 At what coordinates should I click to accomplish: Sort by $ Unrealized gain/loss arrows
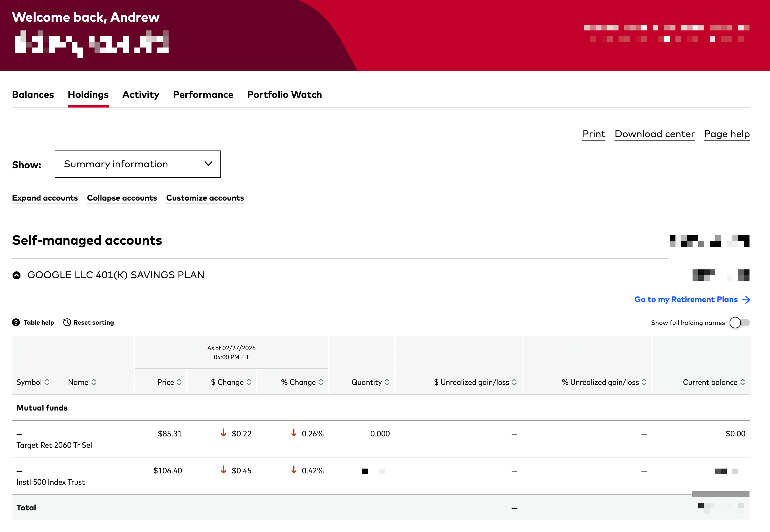(x=515, y=382)
